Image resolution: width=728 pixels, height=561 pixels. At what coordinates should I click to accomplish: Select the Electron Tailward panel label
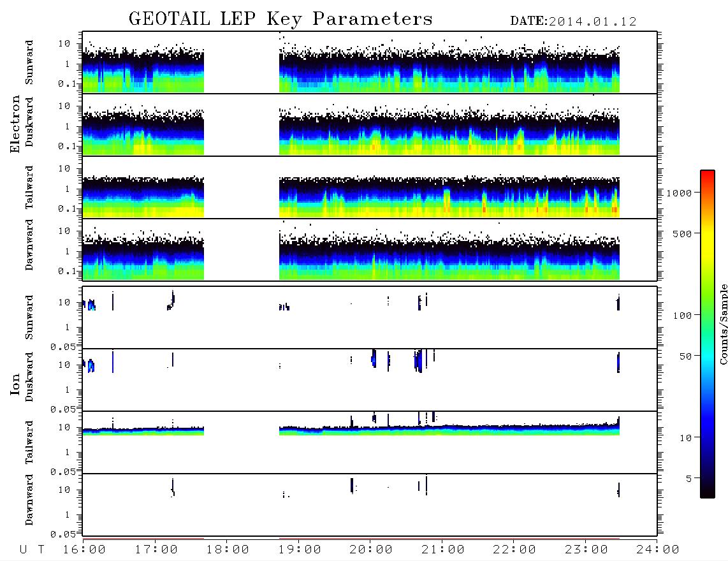29,187
